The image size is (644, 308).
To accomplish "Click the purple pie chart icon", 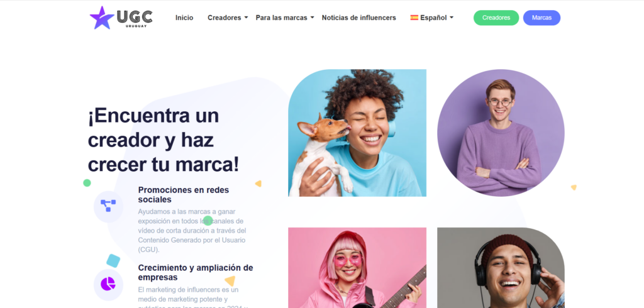I will [x=108, y=284].
